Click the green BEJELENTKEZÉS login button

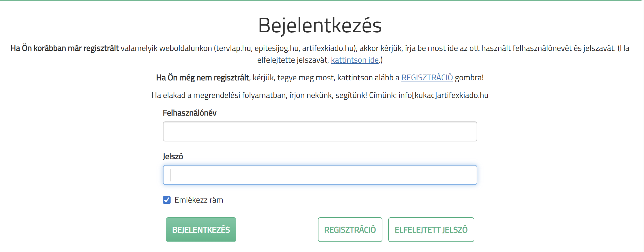click(201, 230)
